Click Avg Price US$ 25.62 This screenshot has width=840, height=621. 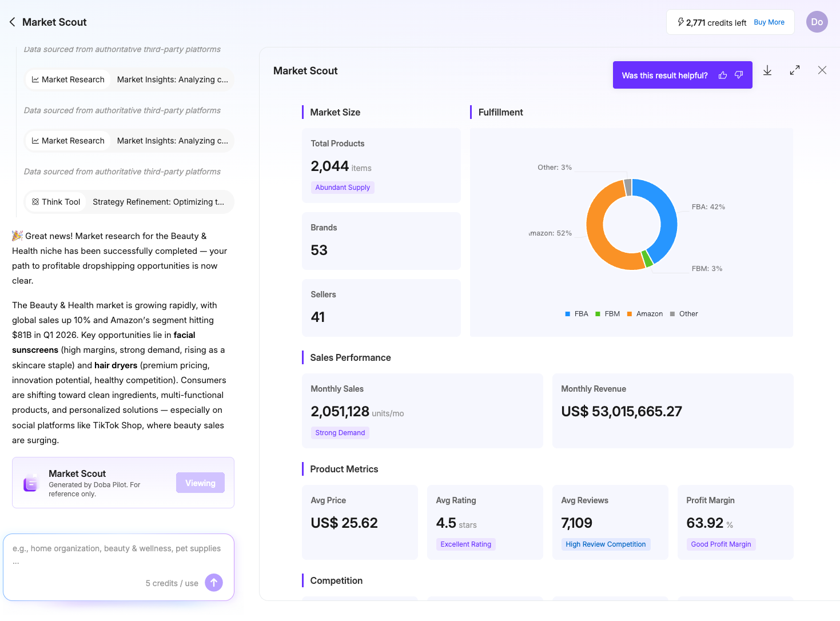[x=344, y=523]
